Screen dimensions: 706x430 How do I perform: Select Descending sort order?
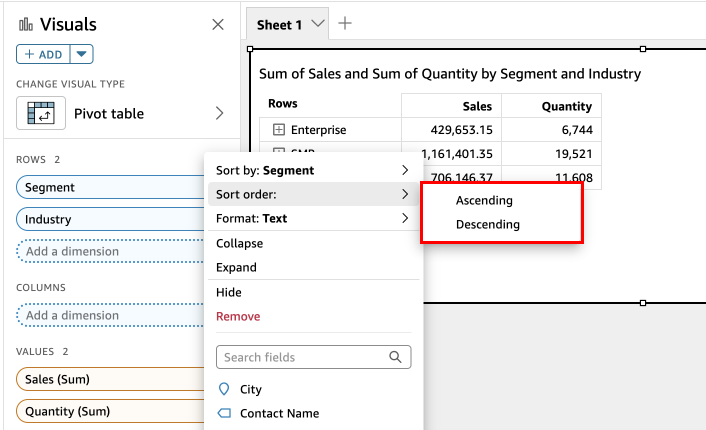[x=487, y=224]
